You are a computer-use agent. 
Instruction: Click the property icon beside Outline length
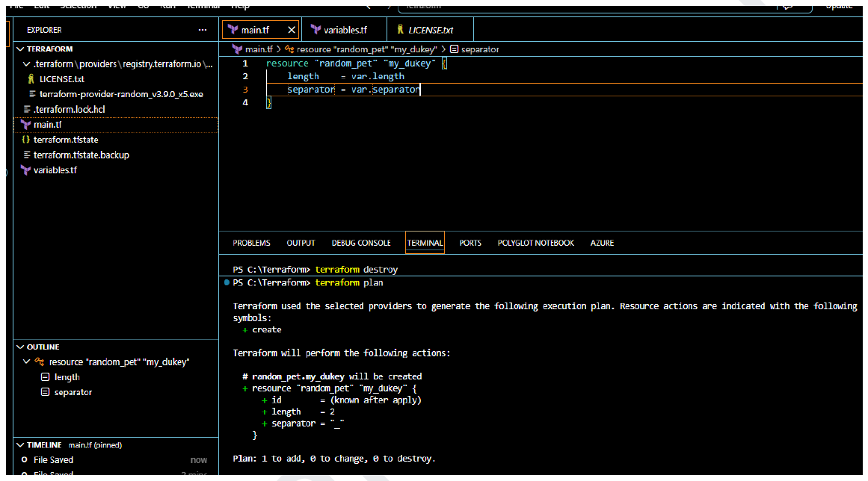coord(46,377)
